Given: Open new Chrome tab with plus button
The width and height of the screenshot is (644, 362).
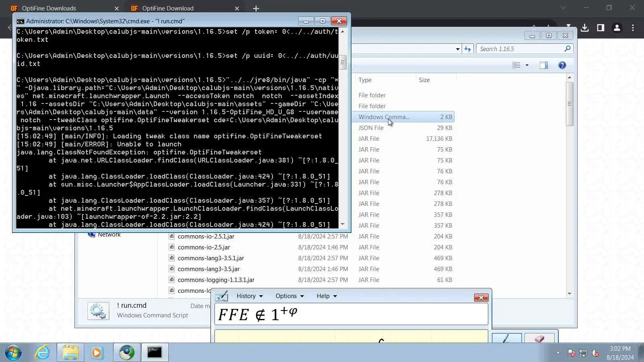Looking at the screenshot, I should [x=256, y=8].
